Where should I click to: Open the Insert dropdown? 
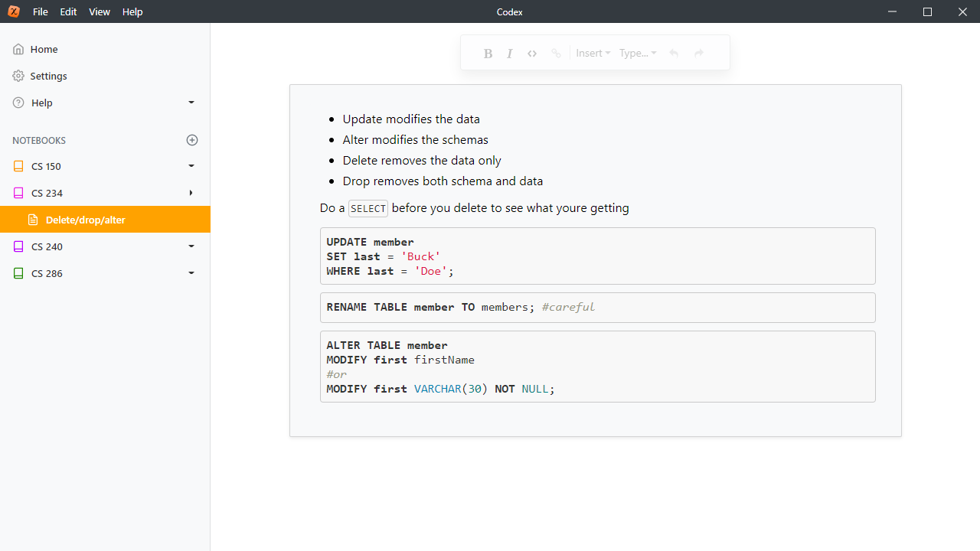point(593,54)
